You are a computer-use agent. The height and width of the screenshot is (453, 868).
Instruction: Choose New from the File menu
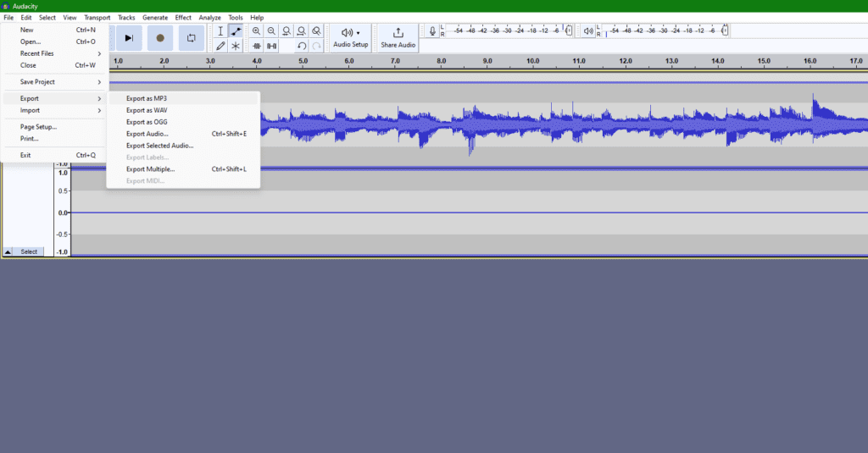point(53,30)
